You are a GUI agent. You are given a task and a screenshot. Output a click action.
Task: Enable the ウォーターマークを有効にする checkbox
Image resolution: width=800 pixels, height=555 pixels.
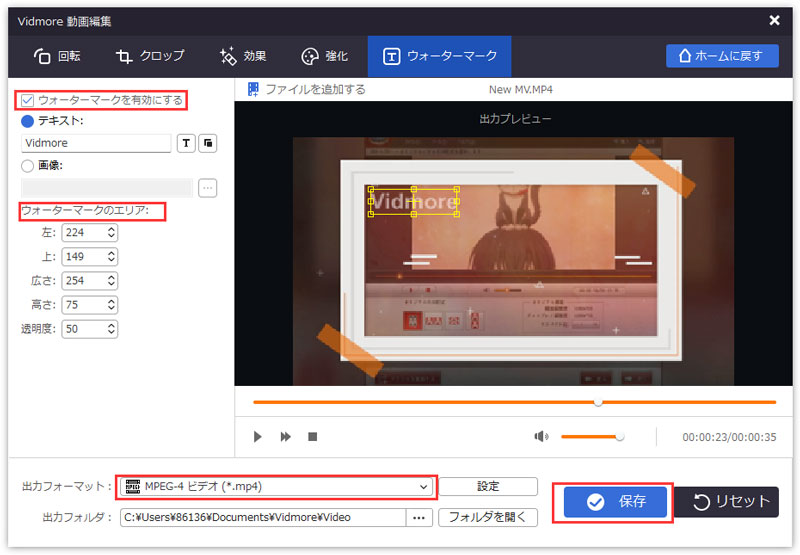[x=28, y=100]
